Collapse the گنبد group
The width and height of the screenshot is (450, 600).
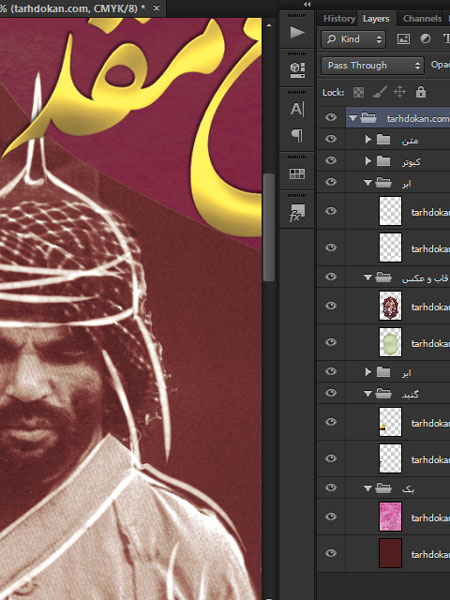368,393
